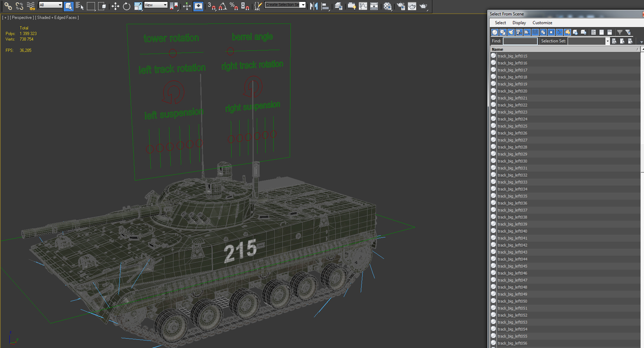Choose Bind to Space Warp tool
Screen dimensions: 644x348
point(30,6)
